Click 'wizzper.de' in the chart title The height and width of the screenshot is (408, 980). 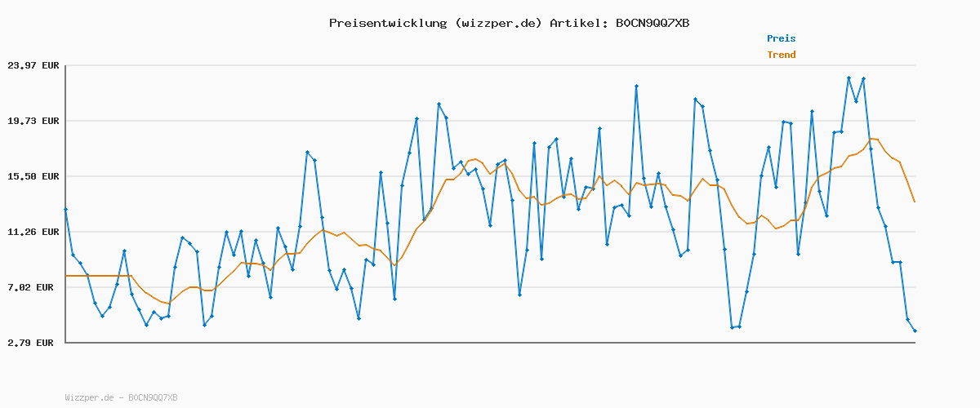pyautogui.click(x=498, y=23)
